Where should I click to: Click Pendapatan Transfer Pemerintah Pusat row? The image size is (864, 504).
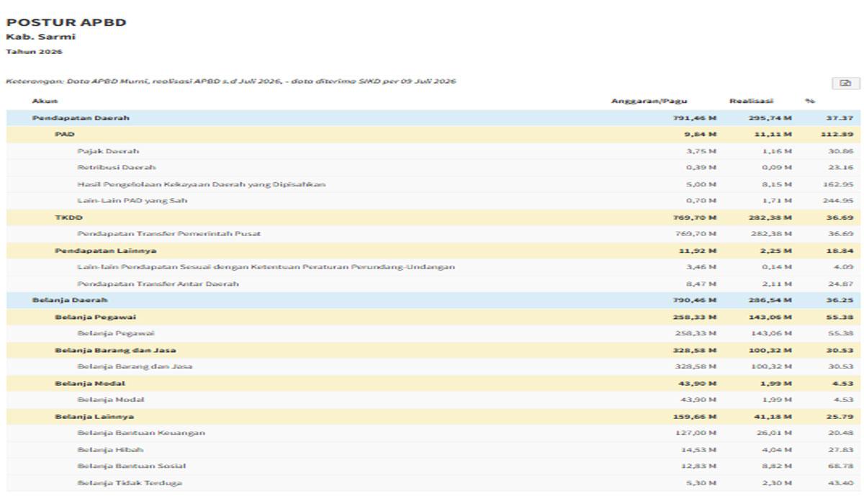433,234
